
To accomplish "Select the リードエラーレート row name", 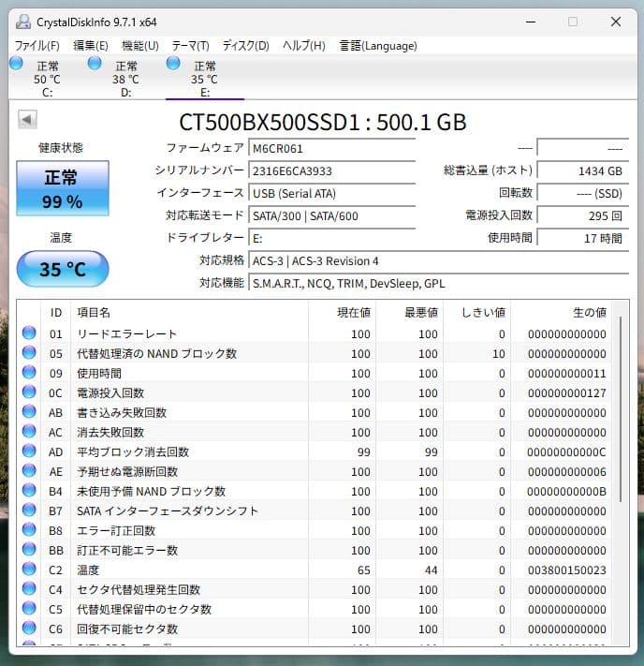I will point(126,334).
